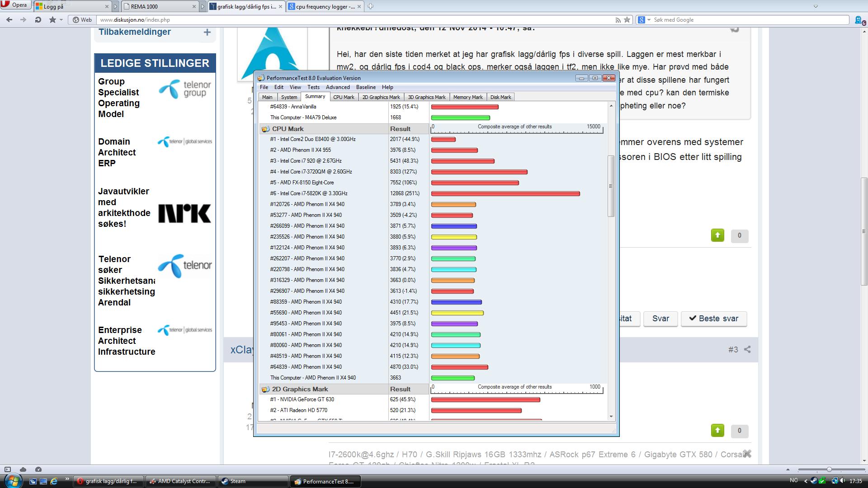
Task: Open the Windows Start orb
Action: coord(12,480)
